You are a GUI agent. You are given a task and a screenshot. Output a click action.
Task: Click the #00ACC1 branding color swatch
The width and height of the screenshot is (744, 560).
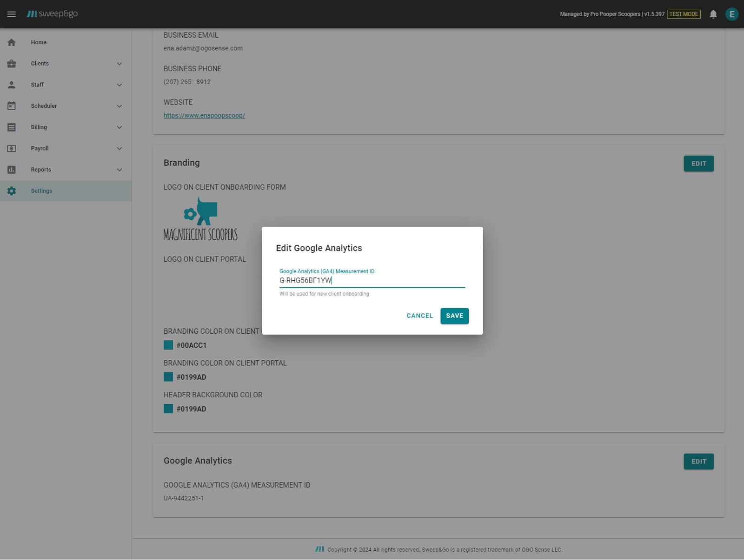point(168,345)
